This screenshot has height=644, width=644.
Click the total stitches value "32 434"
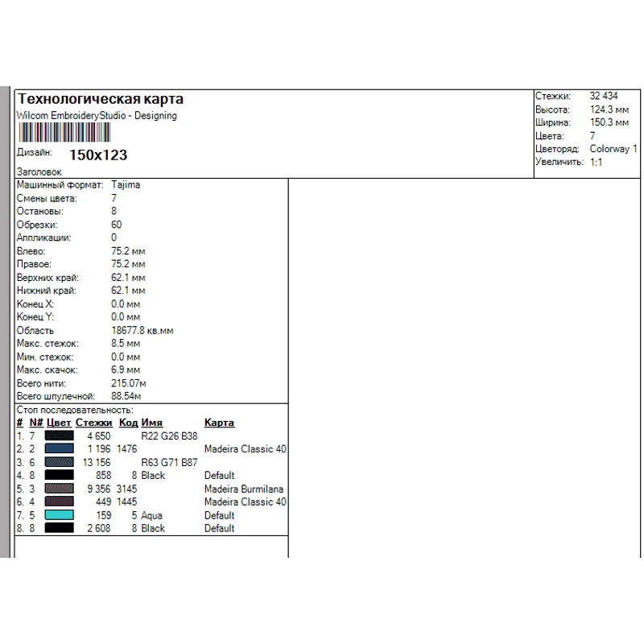click(604, 96)
